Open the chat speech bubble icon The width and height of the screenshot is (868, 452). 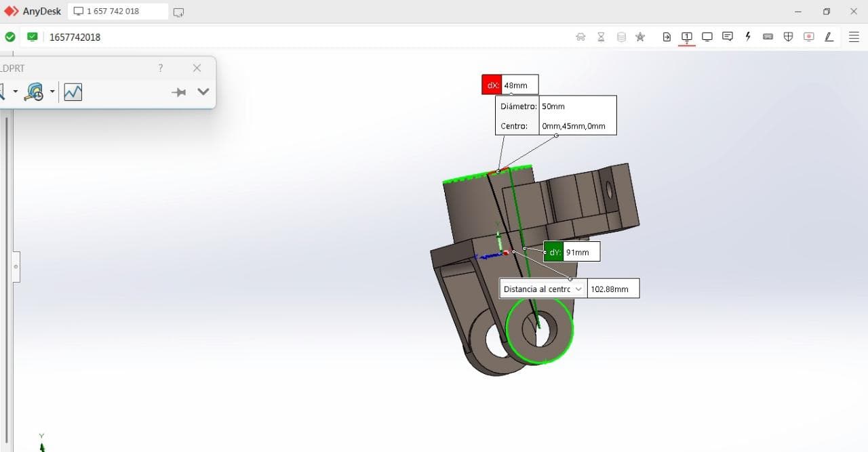click(x=728, y=37)
